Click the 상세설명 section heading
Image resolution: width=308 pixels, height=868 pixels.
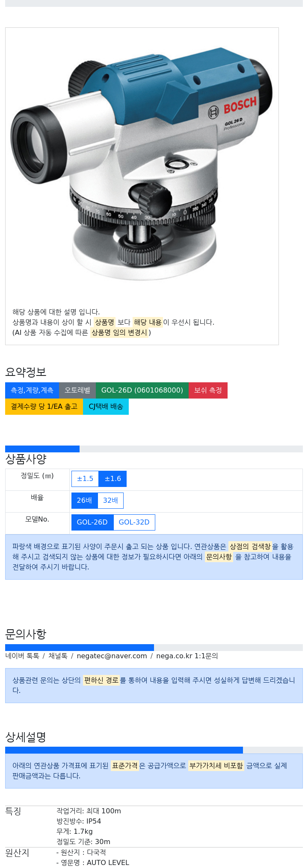[x=26, y=737]
